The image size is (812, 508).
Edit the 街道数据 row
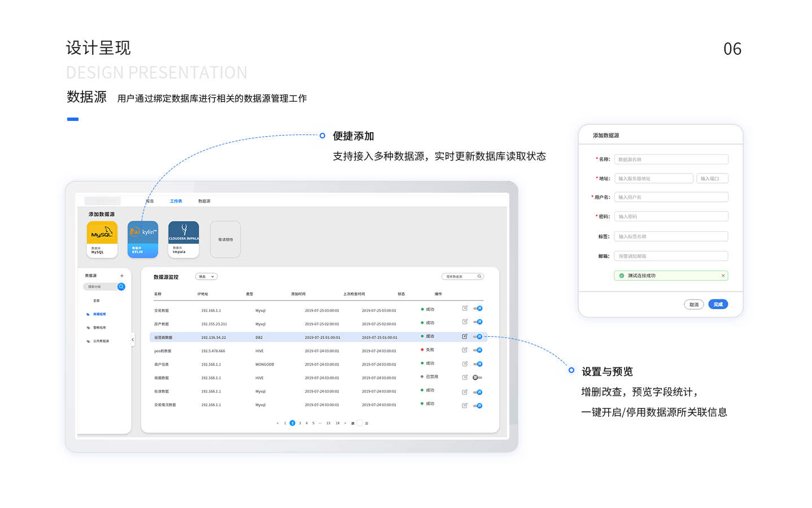465,392
